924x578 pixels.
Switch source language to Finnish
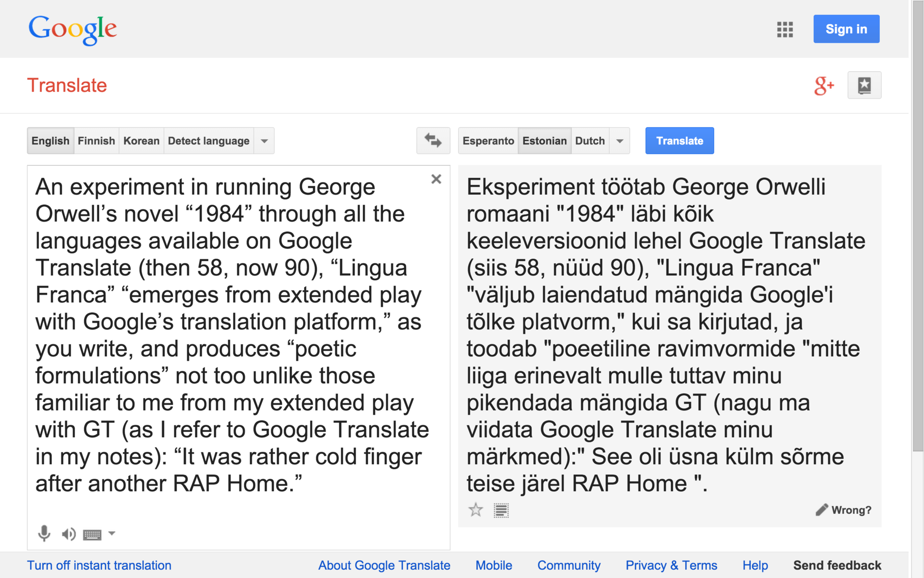[96, 141]
